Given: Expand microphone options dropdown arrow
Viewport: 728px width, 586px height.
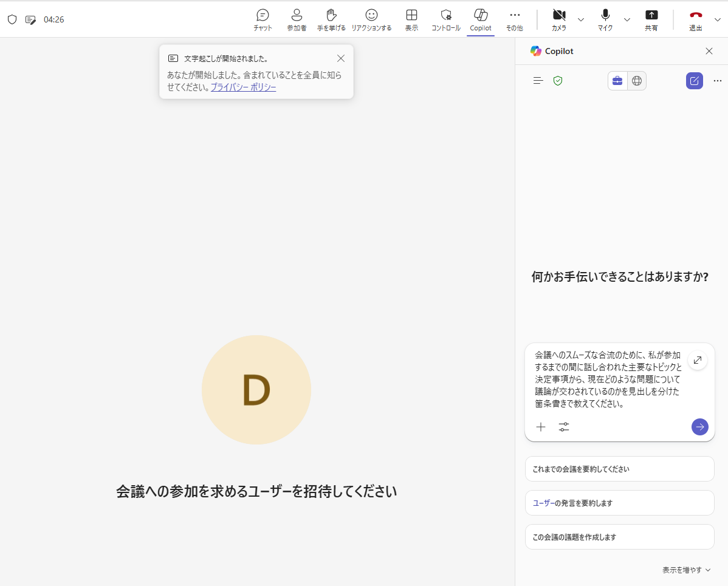Looking at the screenshot, I should 627,19.
